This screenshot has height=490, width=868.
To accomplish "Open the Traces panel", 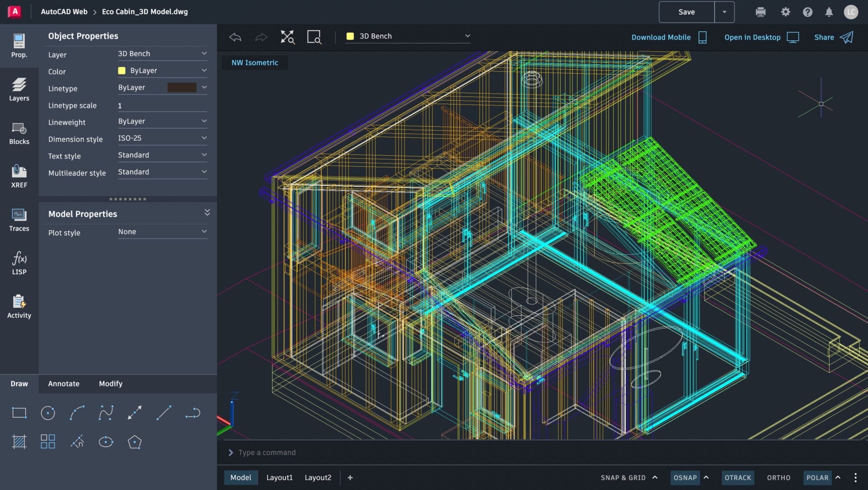I will pos(19,219).
